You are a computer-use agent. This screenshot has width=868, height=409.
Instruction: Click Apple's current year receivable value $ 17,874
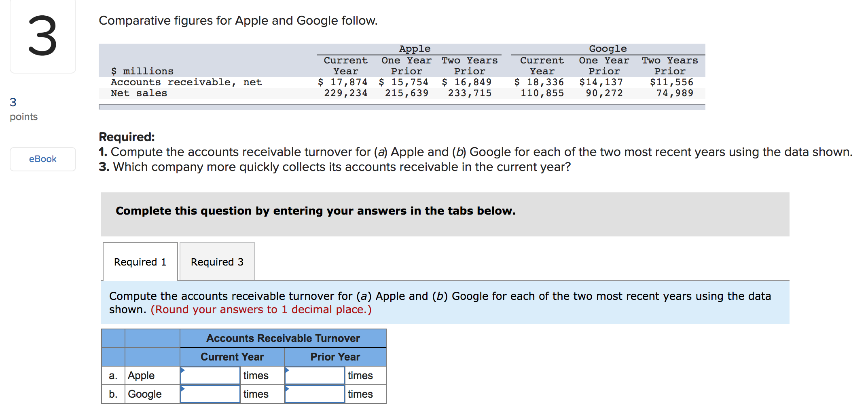(343, 82)
